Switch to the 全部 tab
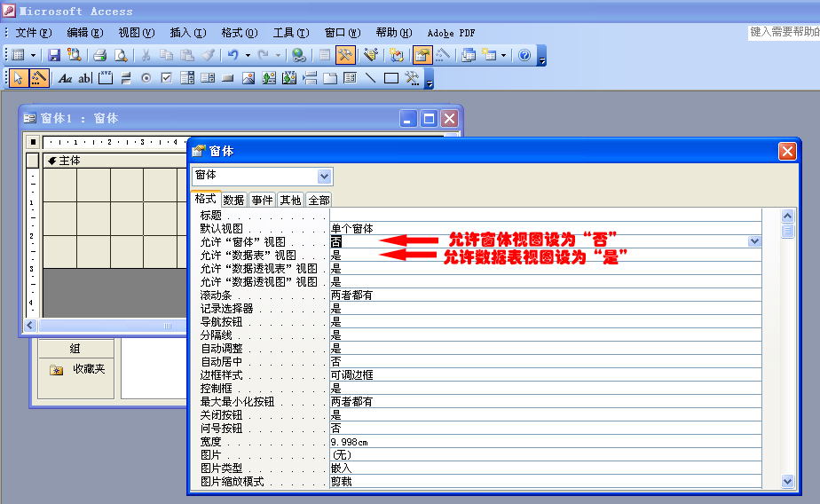820x504 pixels. point(319,201)
